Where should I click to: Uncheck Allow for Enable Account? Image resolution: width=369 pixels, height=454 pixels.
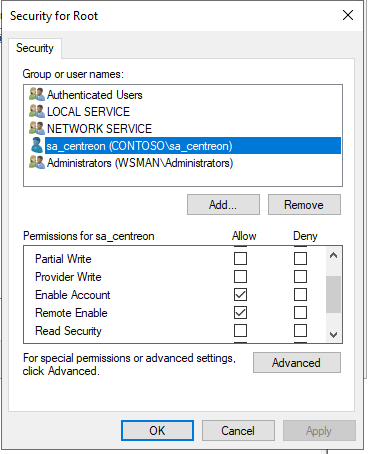point(240,295)
